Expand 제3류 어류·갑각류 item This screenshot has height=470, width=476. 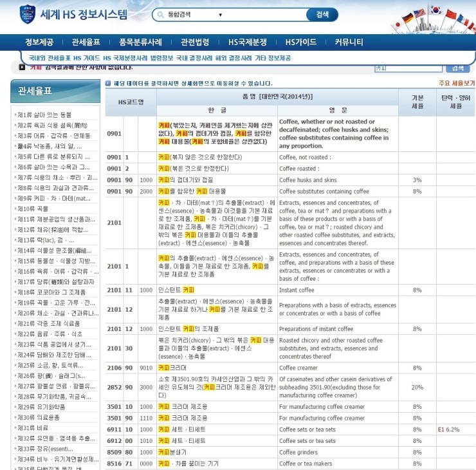[x=54, y=136]
